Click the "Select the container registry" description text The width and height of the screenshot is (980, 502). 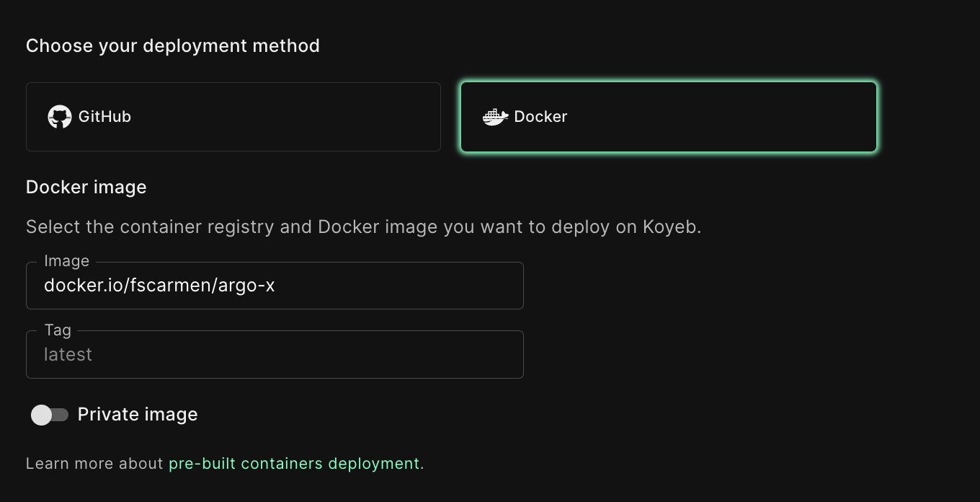point(363,227)
